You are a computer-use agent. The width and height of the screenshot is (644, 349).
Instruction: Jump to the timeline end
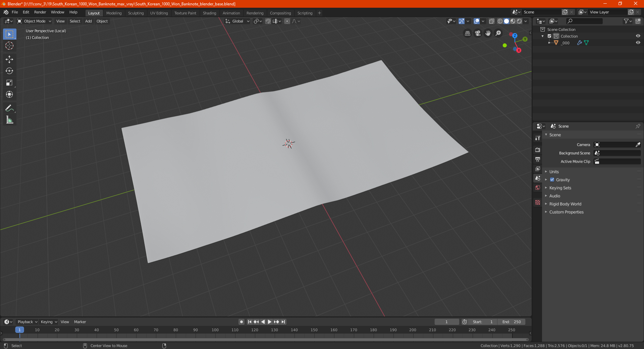click(283, 322)
